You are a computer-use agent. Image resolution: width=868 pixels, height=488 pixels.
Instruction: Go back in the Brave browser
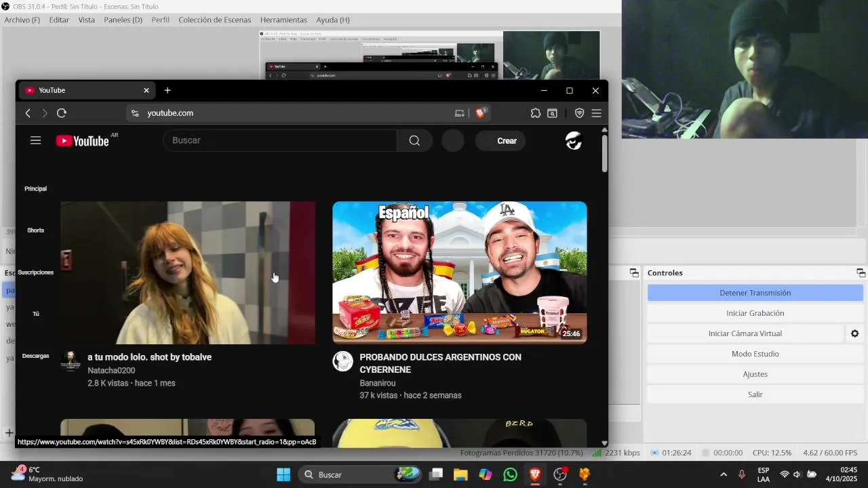coord(28,113)
